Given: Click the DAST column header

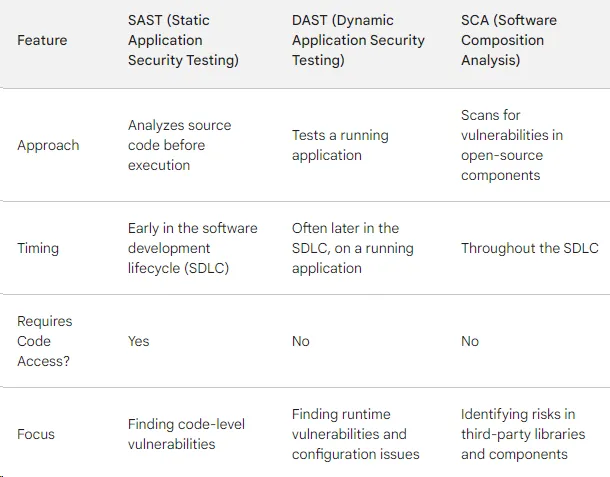Looking at the screenshot, I should pyautogui.click(x=358, y=40).
